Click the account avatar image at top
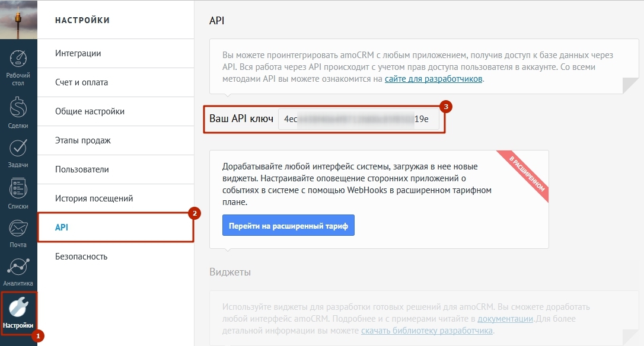Screen dimensions: 644x346 click(18, 20)
